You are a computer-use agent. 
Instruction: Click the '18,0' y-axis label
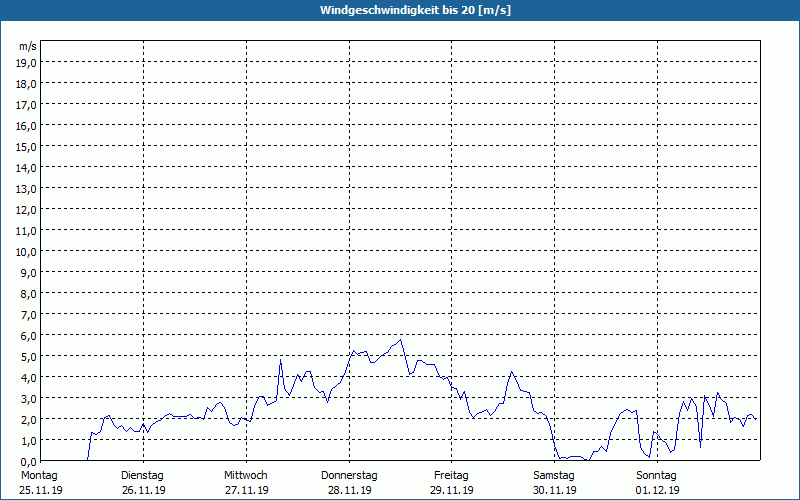(27, 84)
